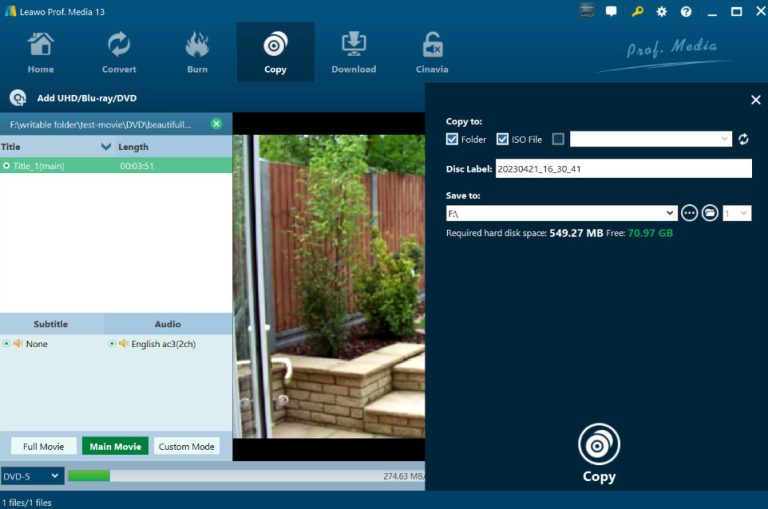Click the Disc Label text field

pos(623,169)
